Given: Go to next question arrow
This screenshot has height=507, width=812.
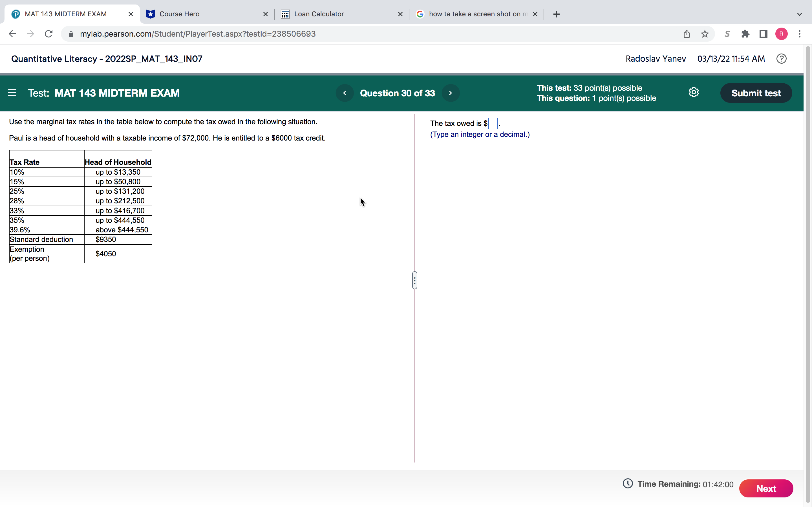Looking at the screenshot, I should tap(450, 93).
